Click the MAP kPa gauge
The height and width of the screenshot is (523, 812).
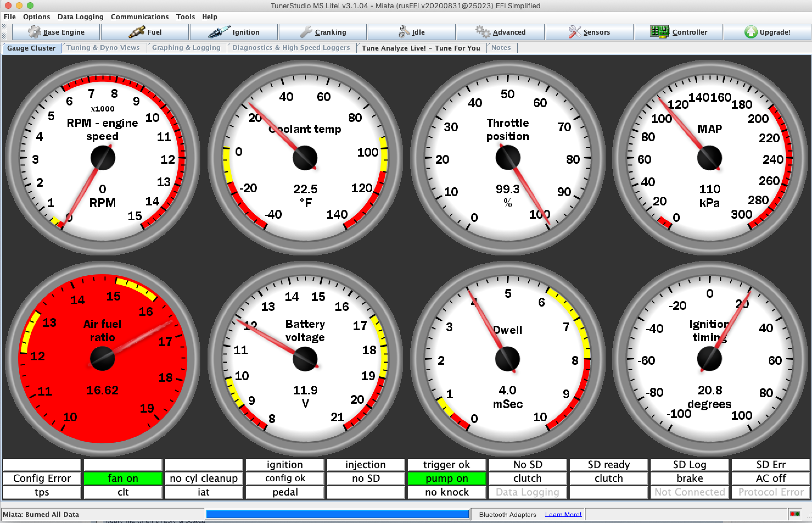click(x=709, y=157)
